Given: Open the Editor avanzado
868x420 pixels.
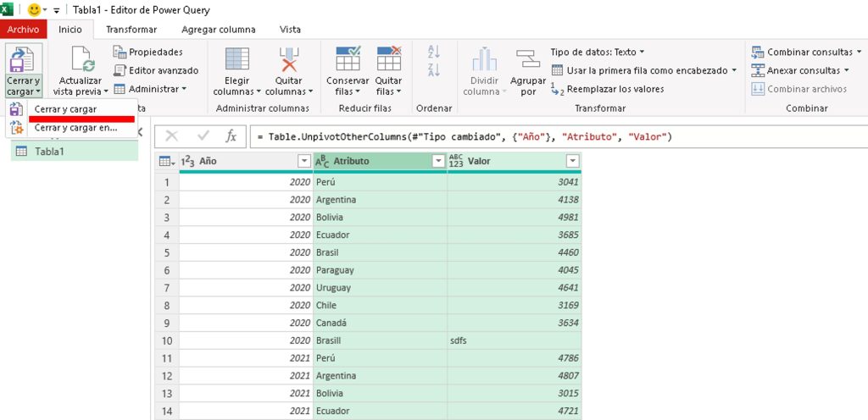Looking at the screenshot, I should point(156,70).
